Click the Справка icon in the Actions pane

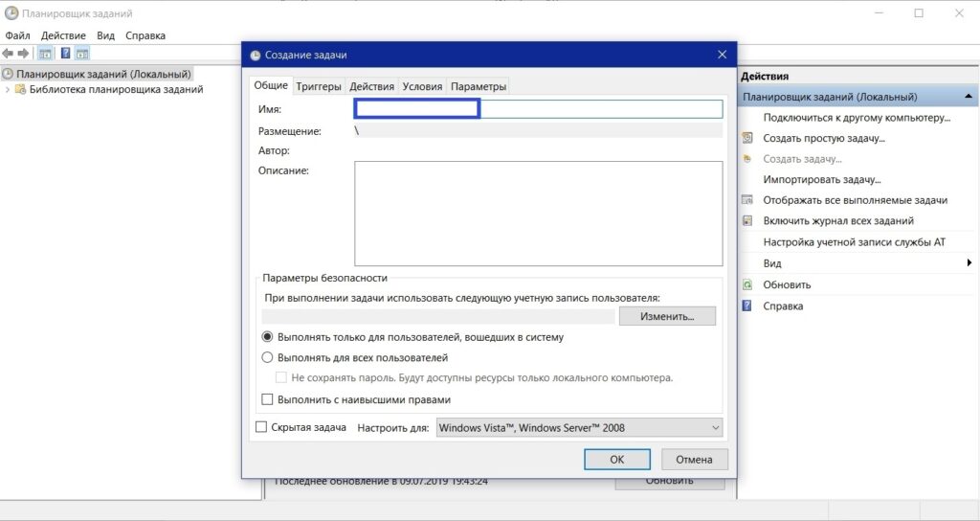[x=746, y=306]
